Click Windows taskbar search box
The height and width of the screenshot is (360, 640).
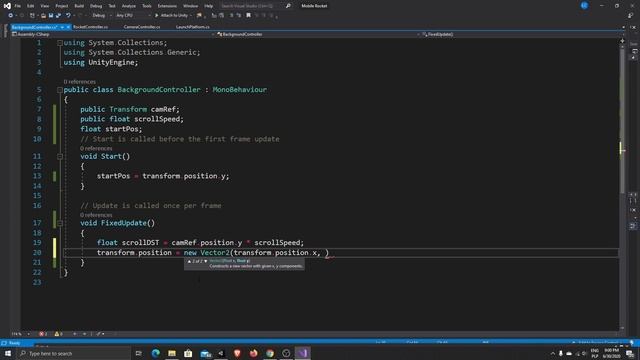tap(73, 353)
